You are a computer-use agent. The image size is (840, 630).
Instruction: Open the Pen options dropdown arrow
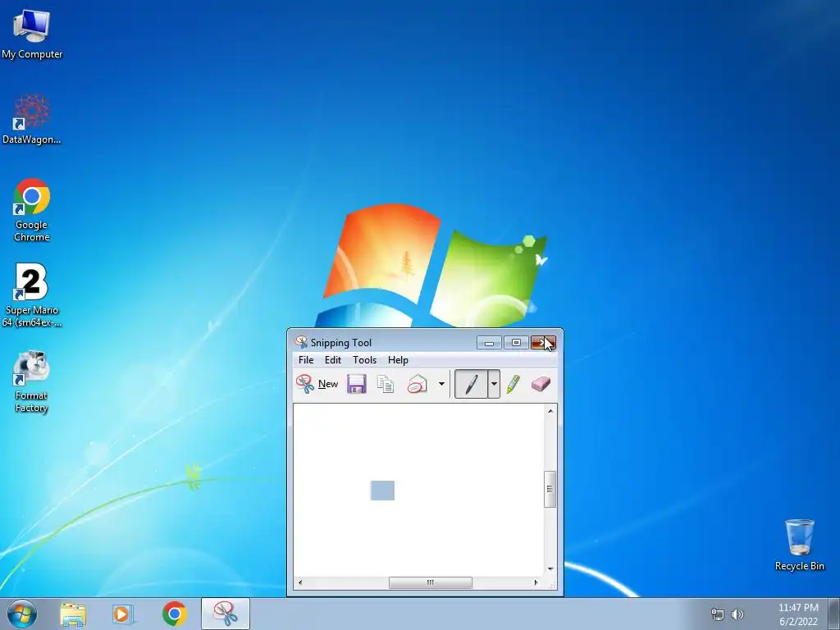point(494,384)
